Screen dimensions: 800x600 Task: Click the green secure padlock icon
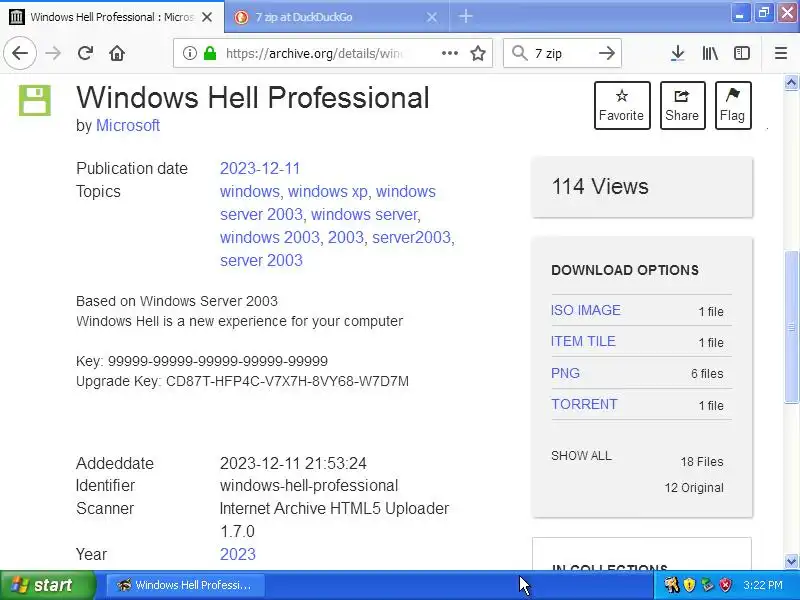point(210,53)
